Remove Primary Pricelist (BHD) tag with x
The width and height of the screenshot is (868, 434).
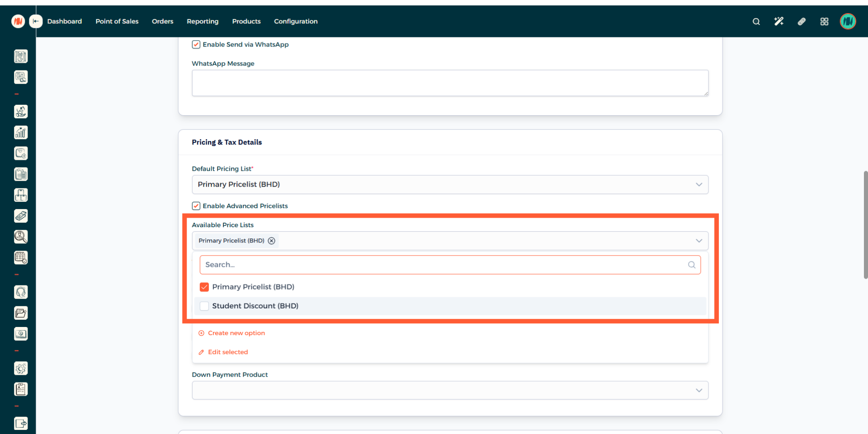271,241
